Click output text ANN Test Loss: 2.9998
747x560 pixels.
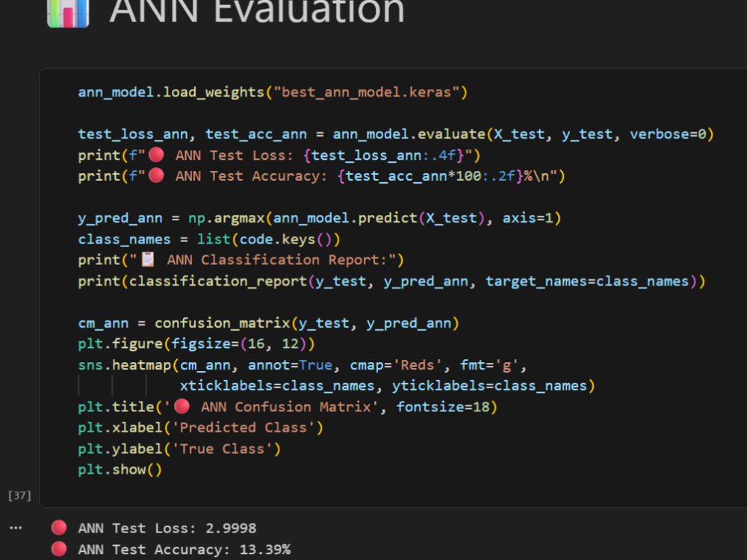point(167,528)
